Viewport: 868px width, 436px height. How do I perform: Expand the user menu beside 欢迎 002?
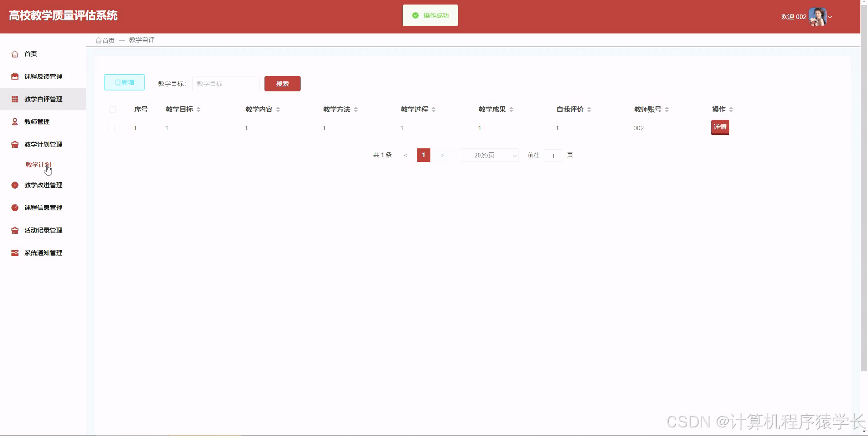point(830,17)
